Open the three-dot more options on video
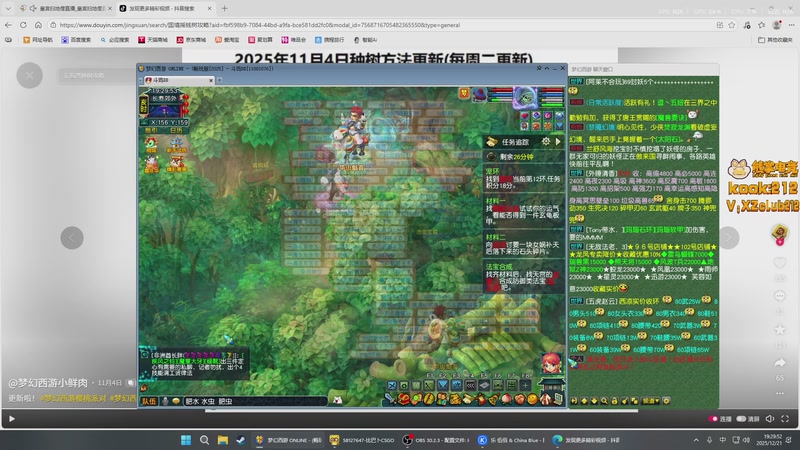 pyautogui.click(x=780, y=393)
